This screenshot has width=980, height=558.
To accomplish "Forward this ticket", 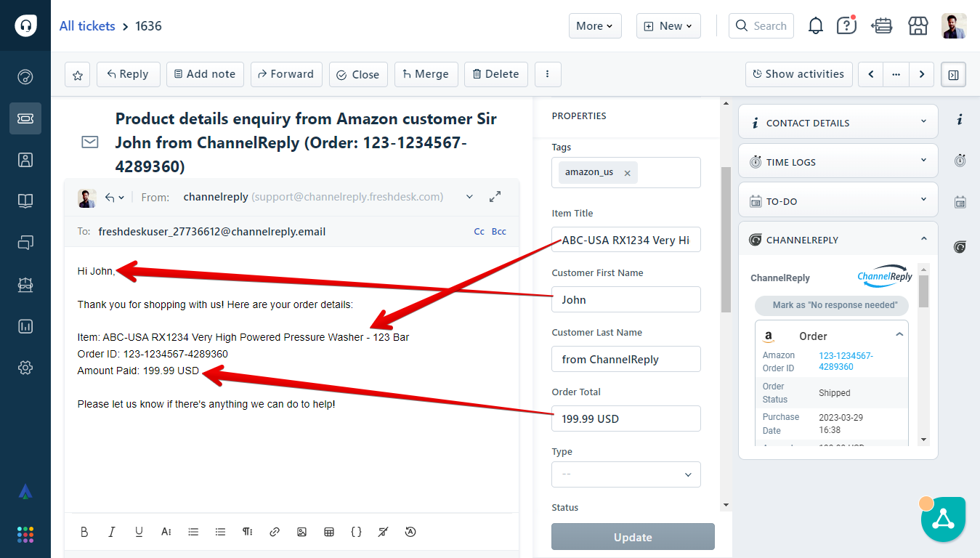I will [286, 74].
